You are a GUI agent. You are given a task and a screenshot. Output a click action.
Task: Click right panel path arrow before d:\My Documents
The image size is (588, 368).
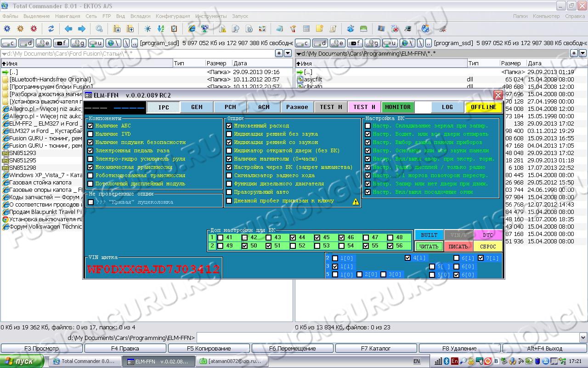(298, 54)
